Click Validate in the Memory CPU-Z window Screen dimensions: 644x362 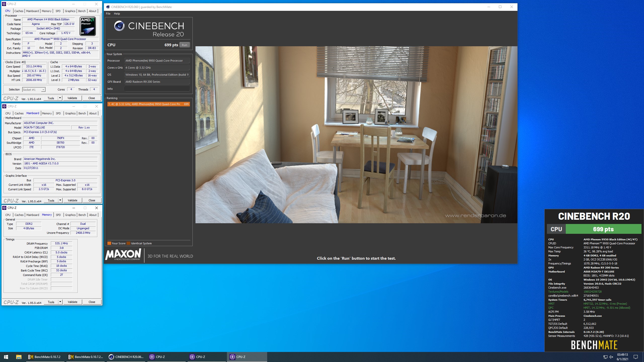coord(72,302)
